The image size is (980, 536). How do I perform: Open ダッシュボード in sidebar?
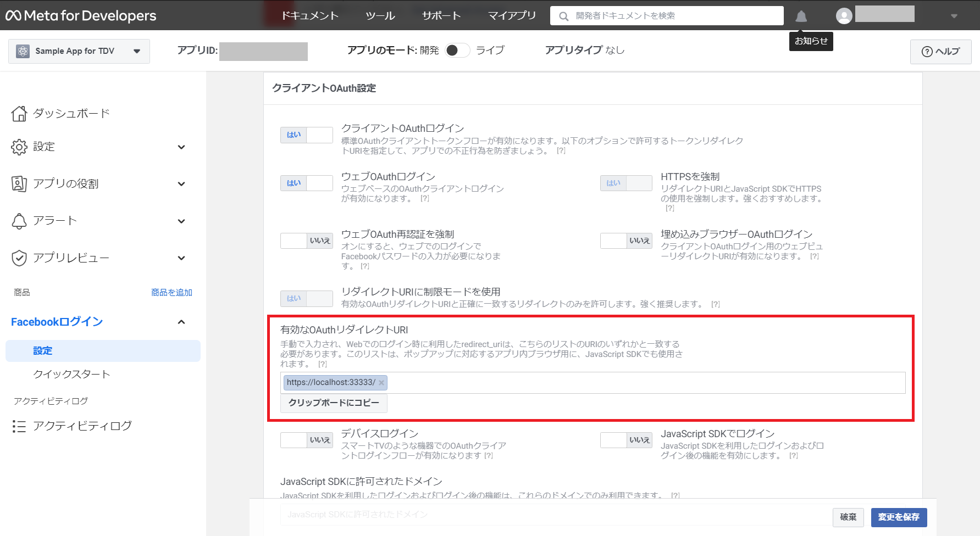[71, 114]
